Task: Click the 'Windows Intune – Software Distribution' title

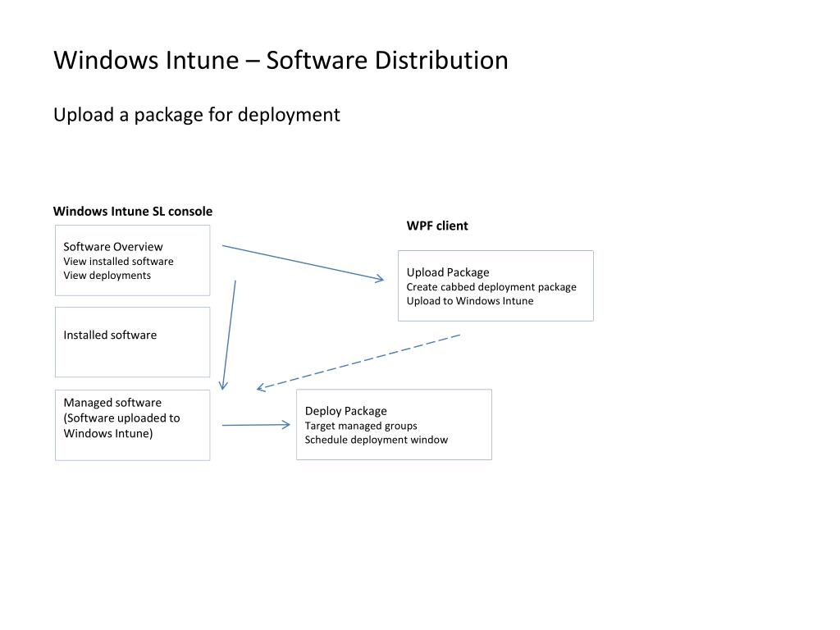Action: 281,60
